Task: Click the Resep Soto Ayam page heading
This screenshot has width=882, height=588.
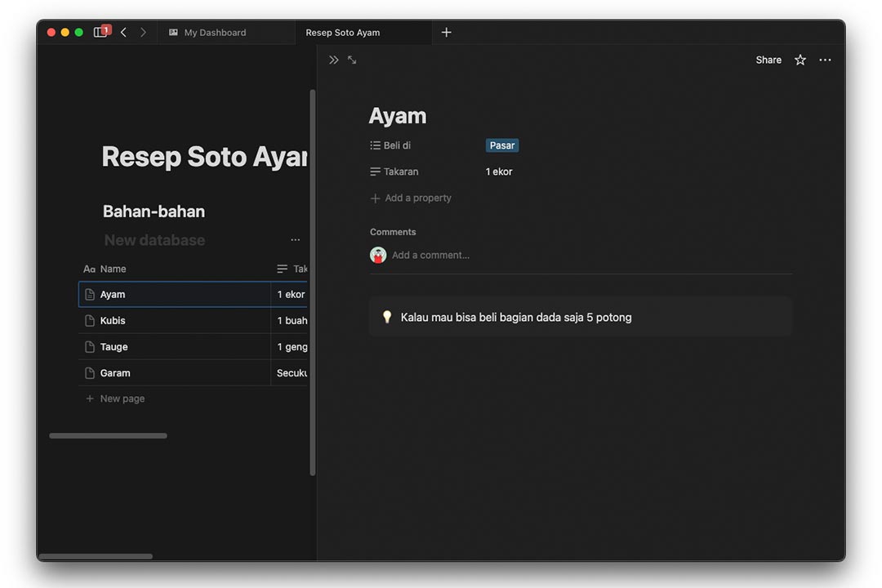Action: [204, 157]
